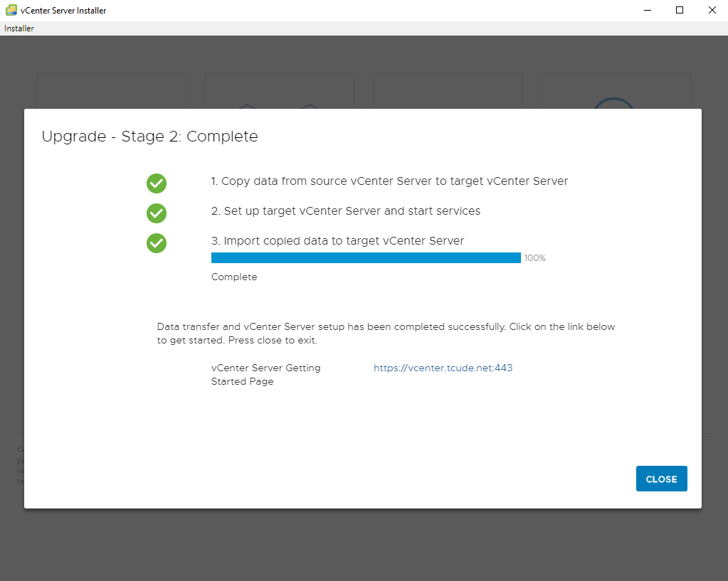Screen dimensions: 728x581
Task: Click the vCenter Server Installer title bar icon
Action: point(11,10)
